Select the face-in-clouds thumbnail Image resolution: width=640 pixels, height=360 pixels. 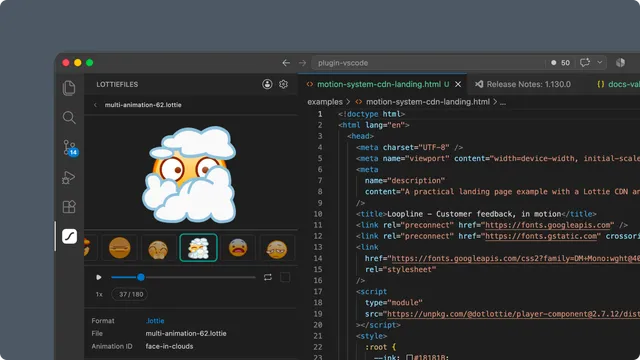(x=198, y=247)
